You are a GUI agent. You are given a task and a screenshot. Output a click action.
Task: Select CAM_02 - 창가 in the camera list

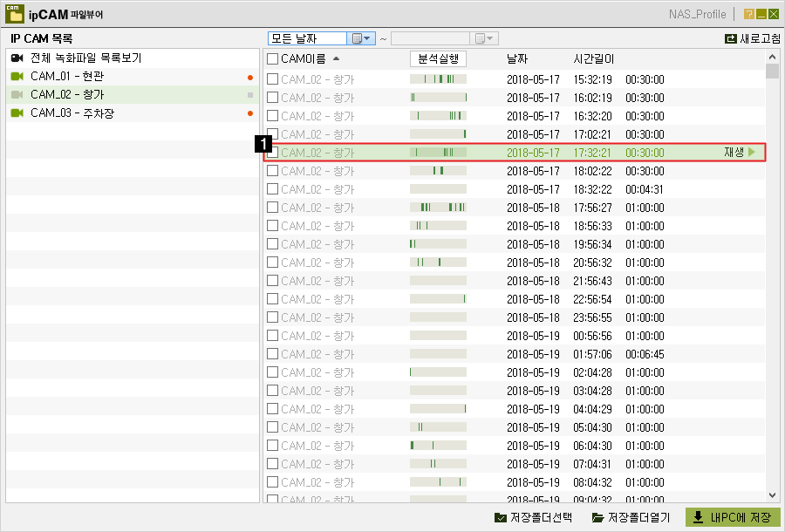tap(133, 94)
